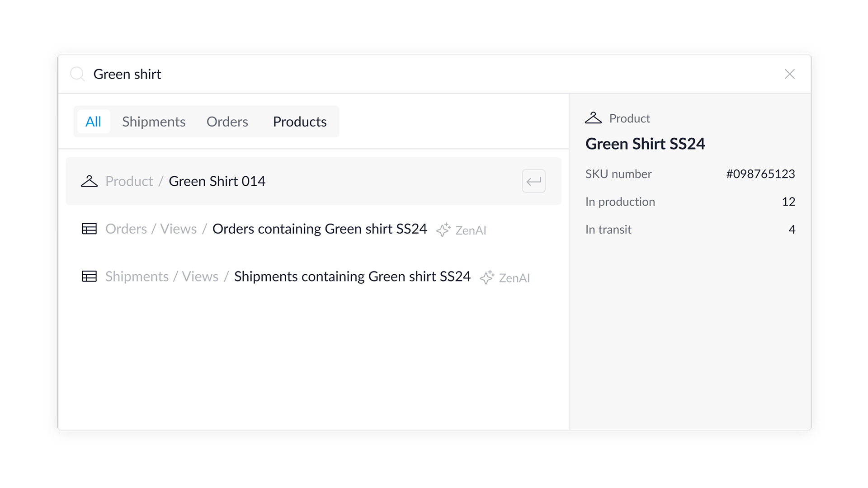
Task: Switch to the Products tab
Action: [x=300, y=122]
